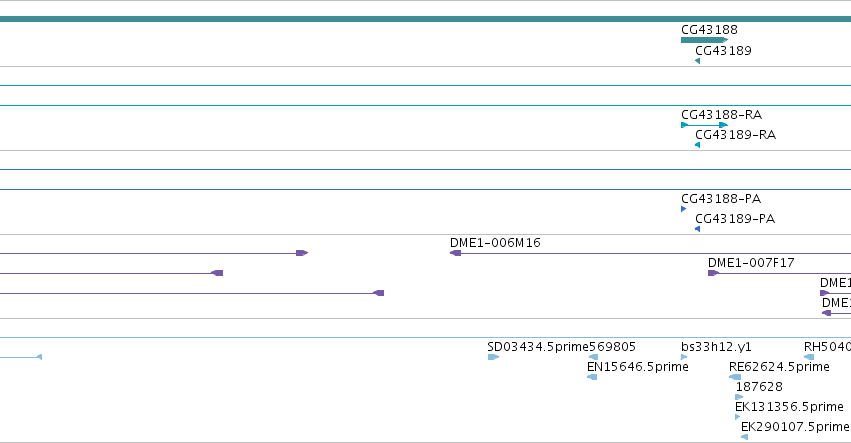Select the CG43188 gene bar

(x=704, y=40)
